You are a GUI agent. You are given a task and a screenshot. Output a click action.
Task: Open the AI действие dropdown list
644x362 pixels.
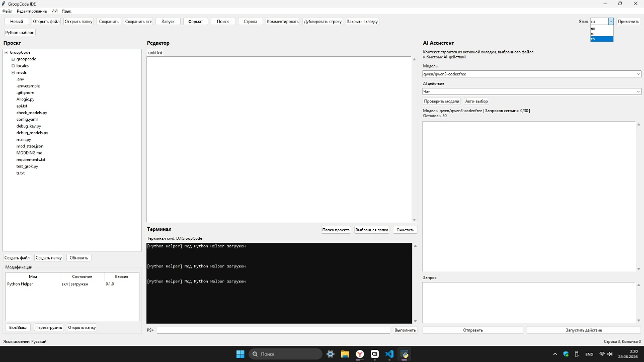(638, 92)
